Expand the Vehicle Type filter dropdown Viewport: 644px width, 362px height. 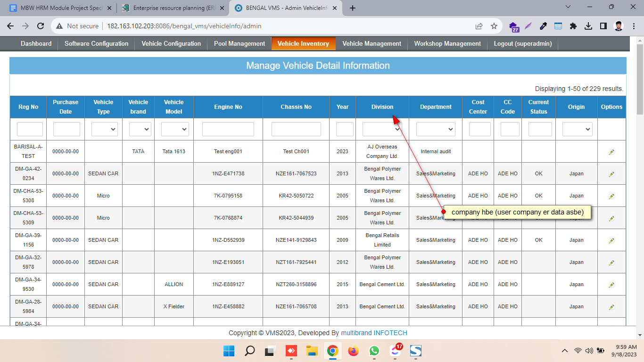(104, 129)
